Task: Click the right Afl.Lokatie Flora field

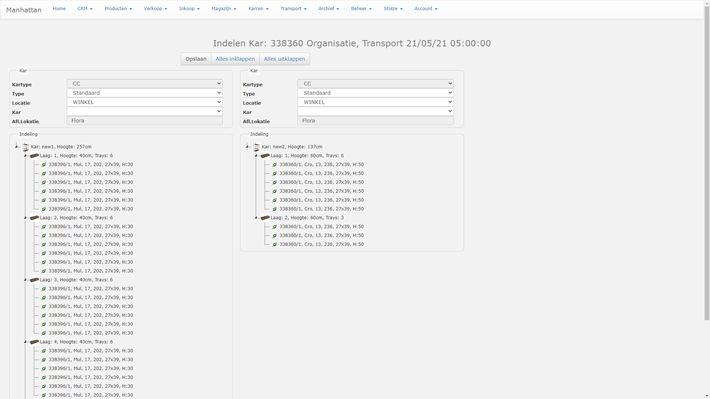Action: 375,120
